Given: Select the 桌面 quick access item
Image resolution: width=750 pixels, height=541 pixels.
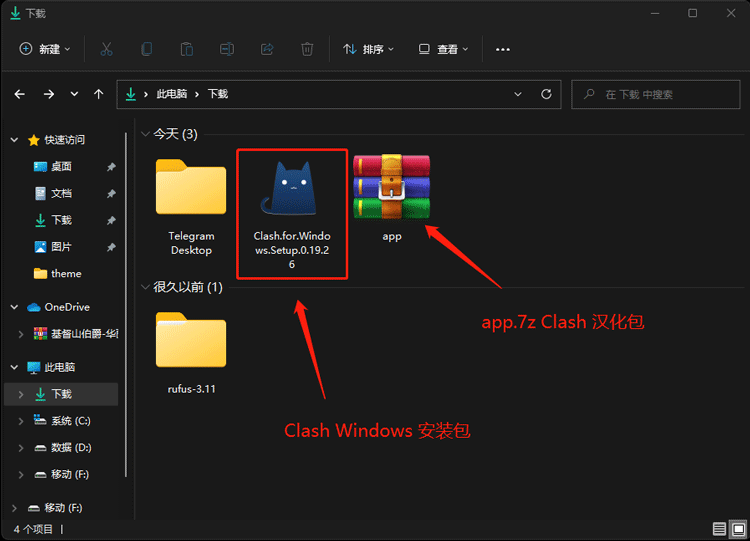Looking at the screenshot, I should tap(61, 166).
